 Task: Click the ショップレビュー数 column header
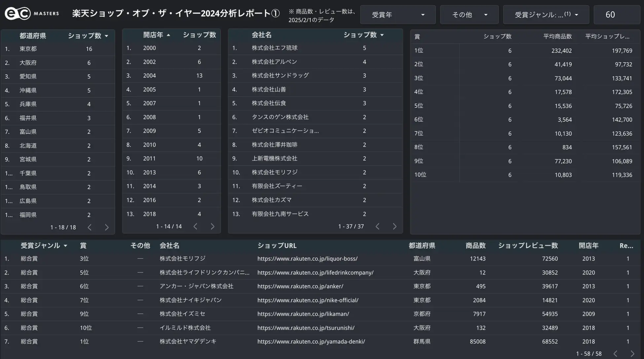pyautogui.click(x=527, y=245)
